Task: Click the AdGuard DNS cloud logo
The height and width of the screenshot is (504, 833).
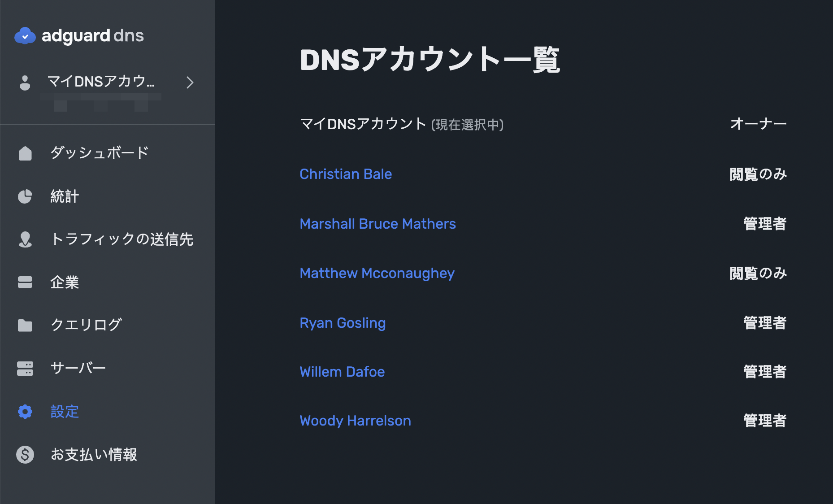Action: [26, 35]
